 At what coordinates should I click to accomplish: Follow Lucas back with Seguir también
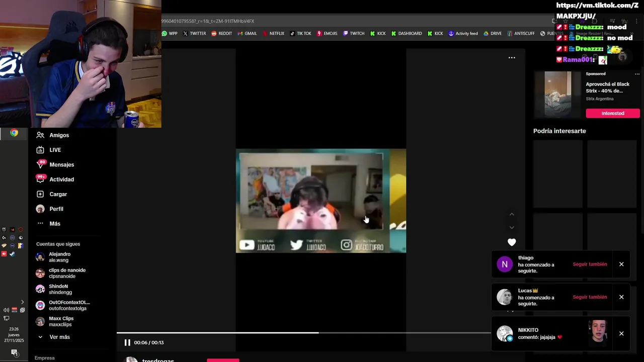click(590, 297)
